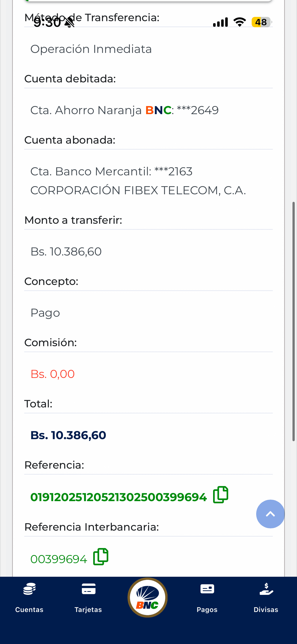Tap the battery indicator in status bar

tap(261, 22)
